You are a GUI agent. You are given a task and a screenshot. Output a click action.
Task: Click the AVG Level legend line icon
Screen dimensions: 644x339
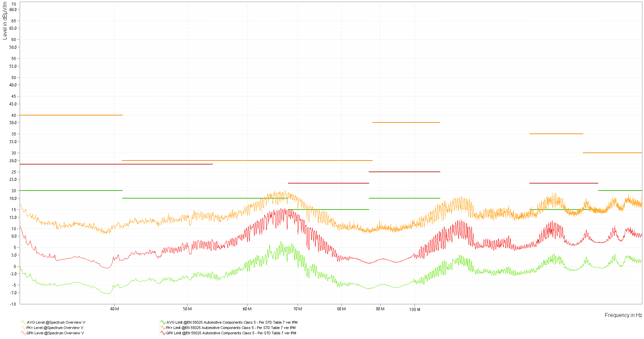[23, 322]
